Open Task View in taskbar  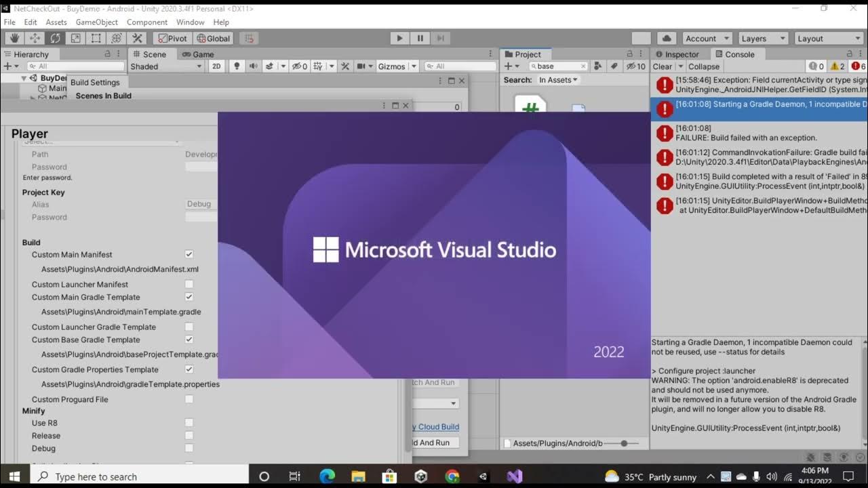point(294,476)
